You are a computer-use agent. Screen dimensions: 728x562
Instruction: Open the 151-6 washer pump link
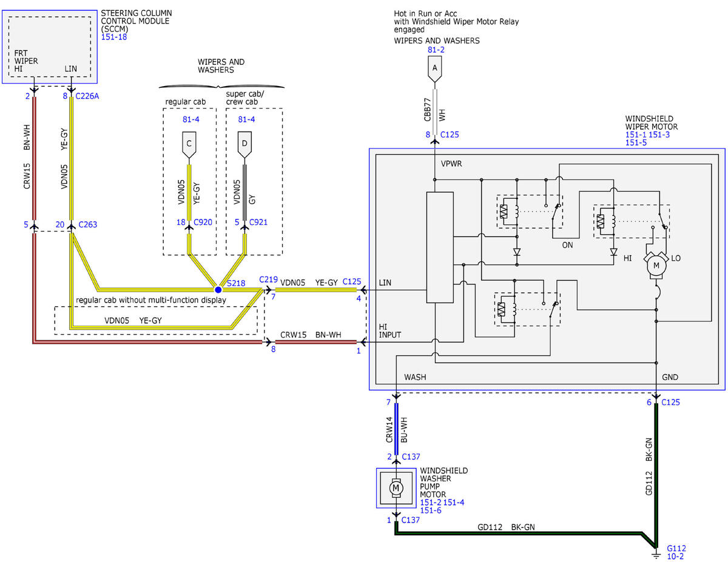[x=430, y=510]
